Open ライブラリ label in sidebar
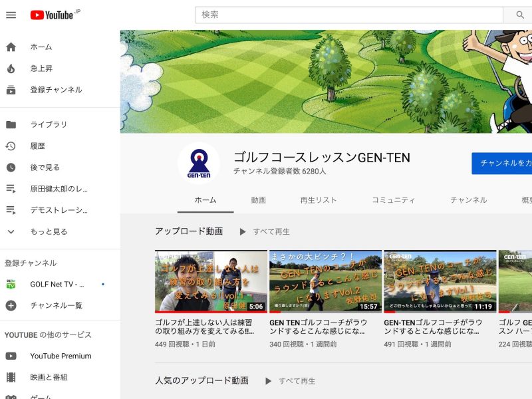 click(49, 124)
